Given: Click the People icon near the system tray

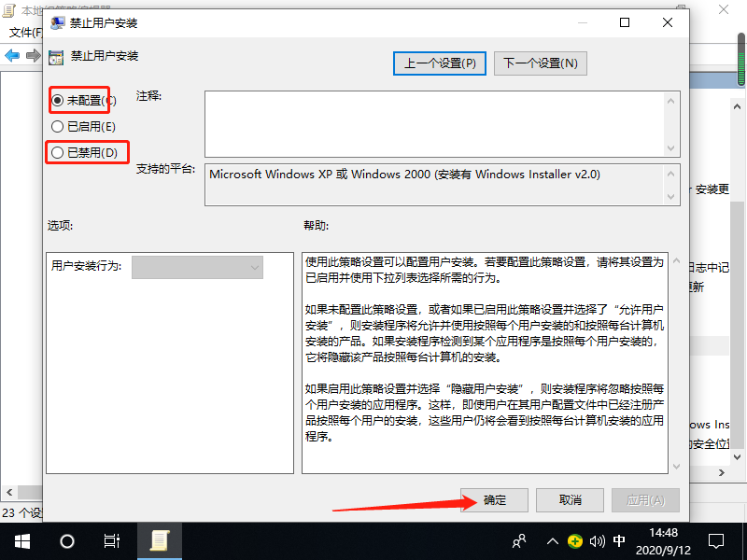Looking at the screenshot, I should [517, 541].
